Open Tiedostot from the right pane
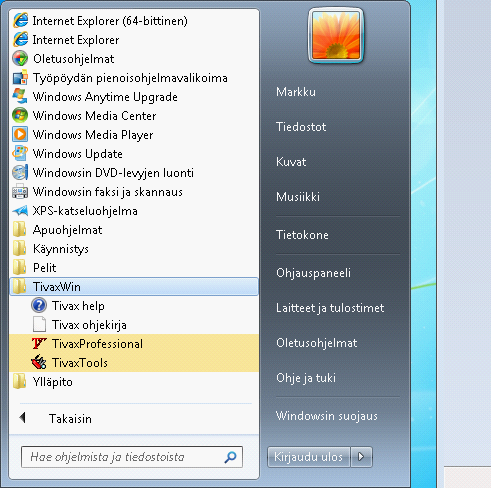Viewport: 491px width, 488px height. [301, 127]
